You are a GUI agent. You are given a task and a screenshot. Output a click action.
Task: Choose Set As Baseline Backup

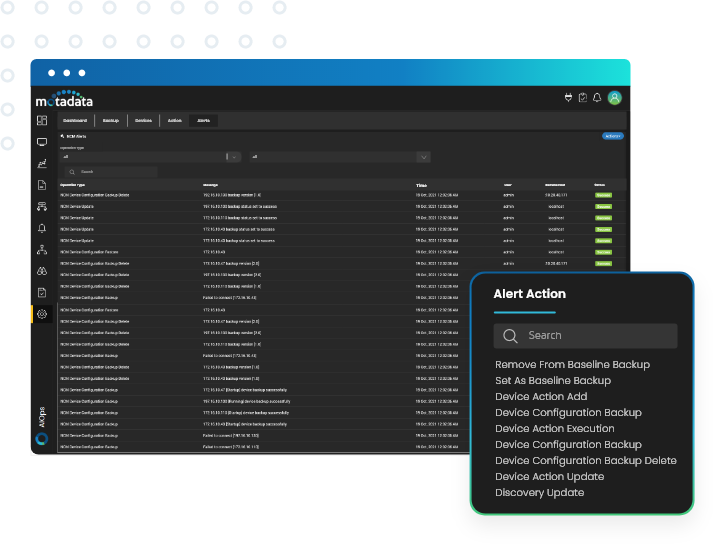[x=553, y=381]
